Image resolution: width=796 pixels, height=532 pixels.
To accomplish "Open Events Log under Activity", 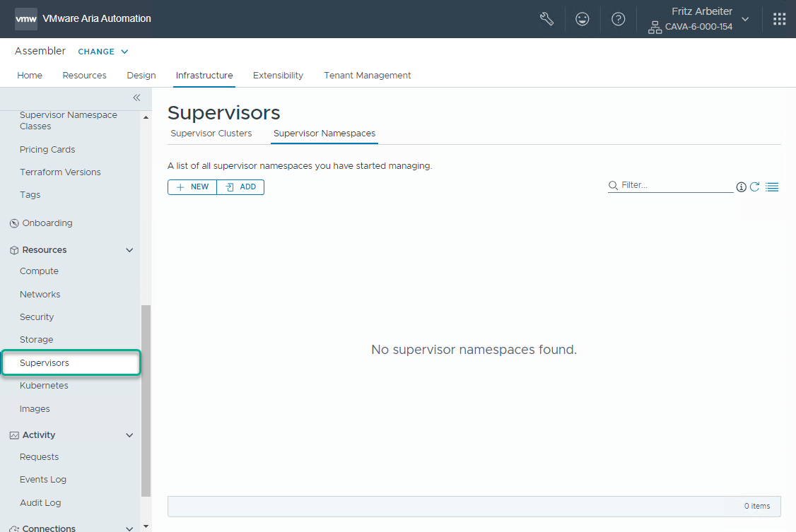I will (42, 480).
